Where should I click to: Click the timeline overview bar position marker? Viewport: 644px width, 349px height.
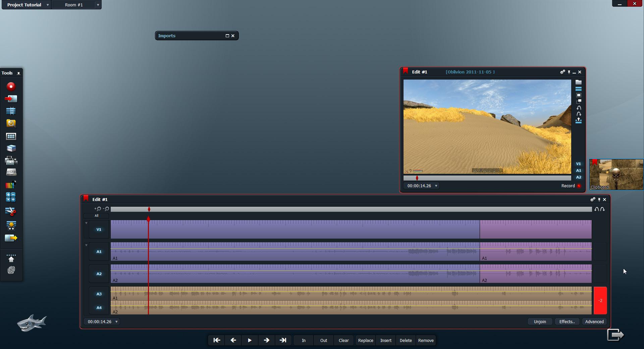(149, 209)
